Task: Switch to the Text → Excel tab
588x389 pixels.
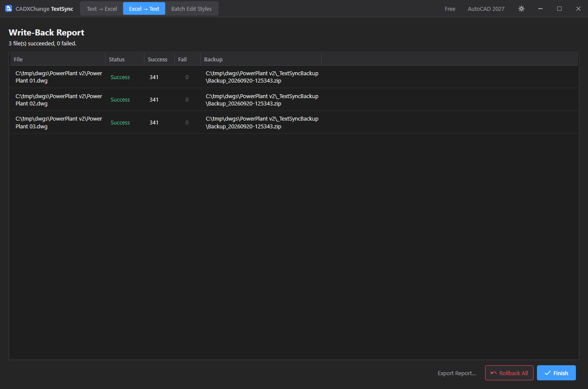Action: [x=102, y=9]
